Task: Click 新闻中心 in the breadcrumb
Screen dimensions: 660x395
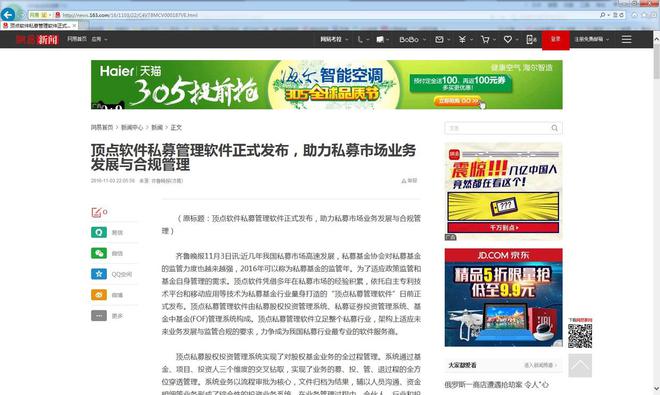Action: click(132, 127)
